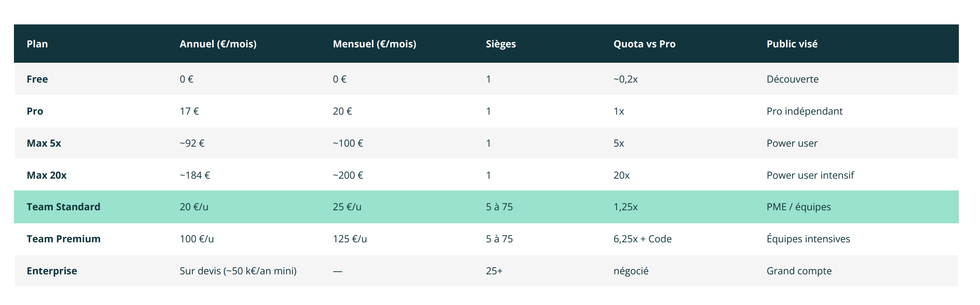
Task: Click the Public visé column header
Action: coord(792,44)
